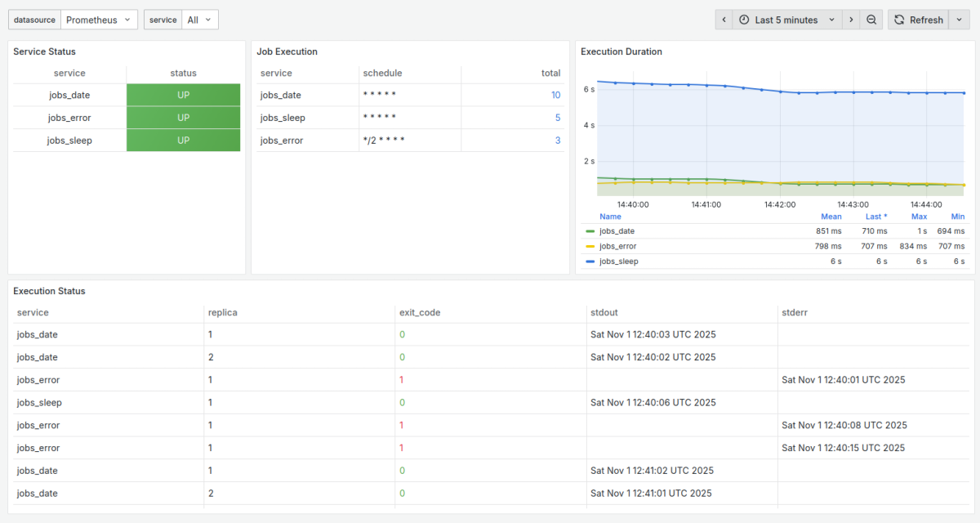Sort legend by Max column
980x523 pixels.
tap(919, 217)
